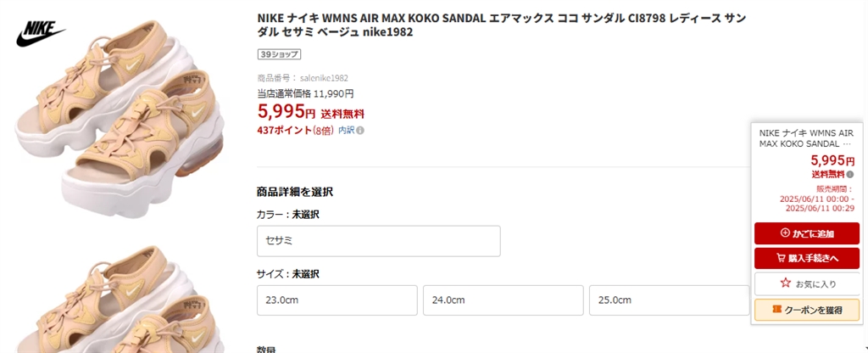Click the 437ポイント points text

click(283, 131)
